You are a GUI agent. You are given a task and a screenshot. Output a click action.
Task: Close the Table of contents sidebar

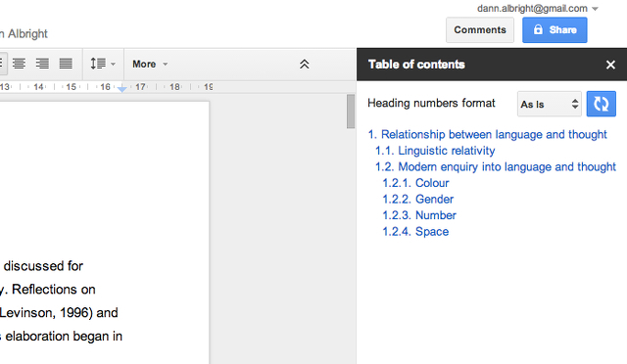click(x=610, y=65)
